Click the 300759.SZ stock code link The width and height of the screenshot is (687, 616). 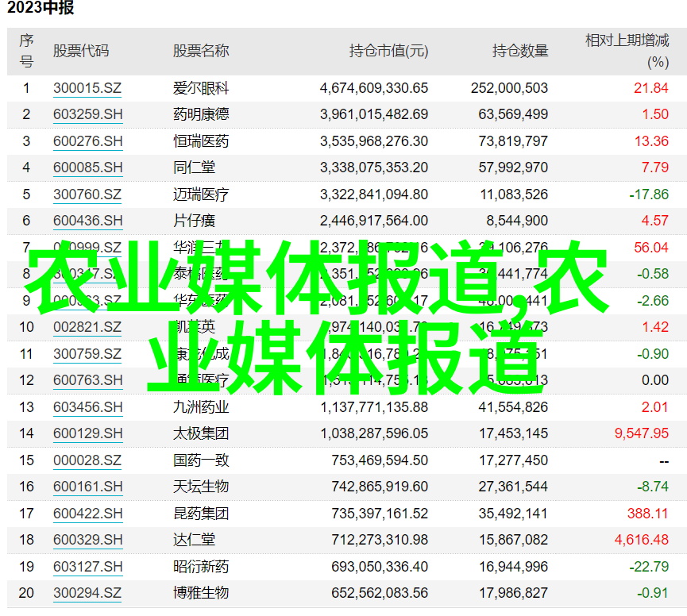click(87, 354)
